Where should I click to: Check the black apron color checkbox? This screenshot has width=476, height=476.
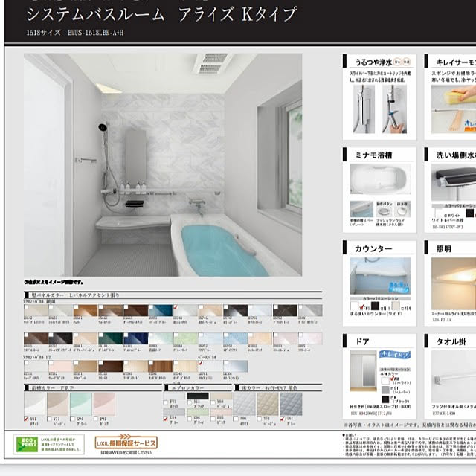click(190, 402)
